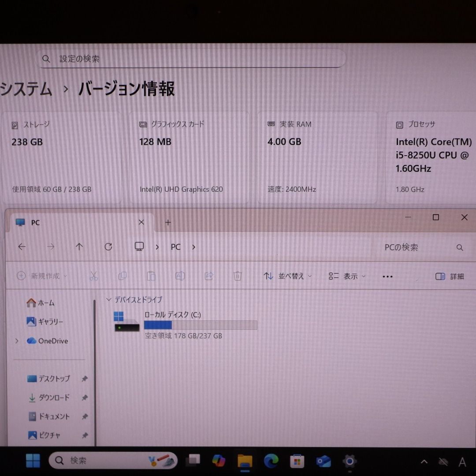Click the システム breadcrumb link
Image resolution: width=476 pixels, height=476 pixels.
[26, 89]
